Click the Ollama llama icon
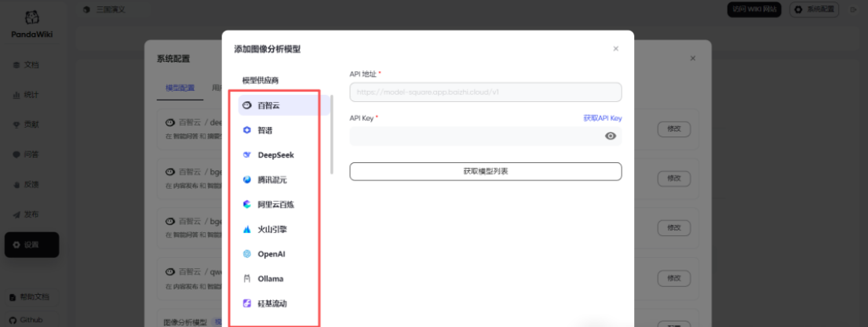Image resolution: width=868 pixels, height=327 pixels. point(247,278)
